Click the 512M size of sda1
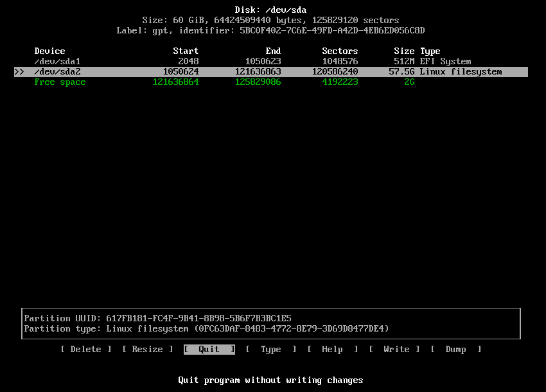The height and width of the screenshot is (392, 546). pyautogui.click(x=404, y=61)
